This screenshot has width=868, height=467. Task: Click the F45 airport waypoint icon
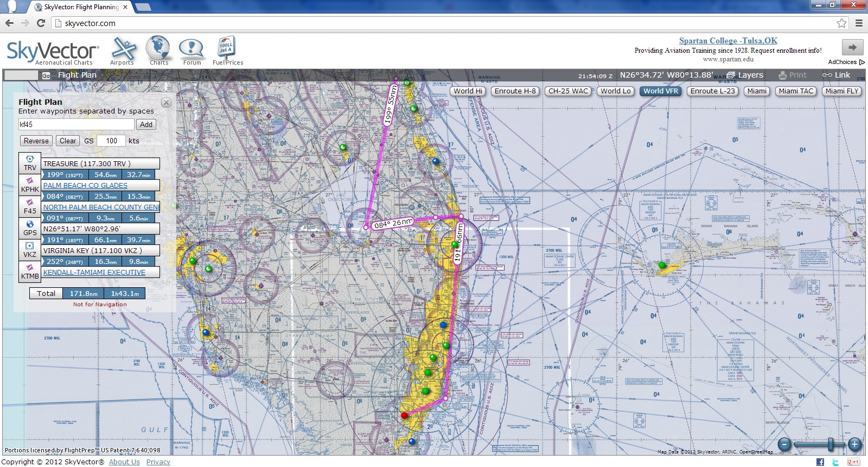30,206
